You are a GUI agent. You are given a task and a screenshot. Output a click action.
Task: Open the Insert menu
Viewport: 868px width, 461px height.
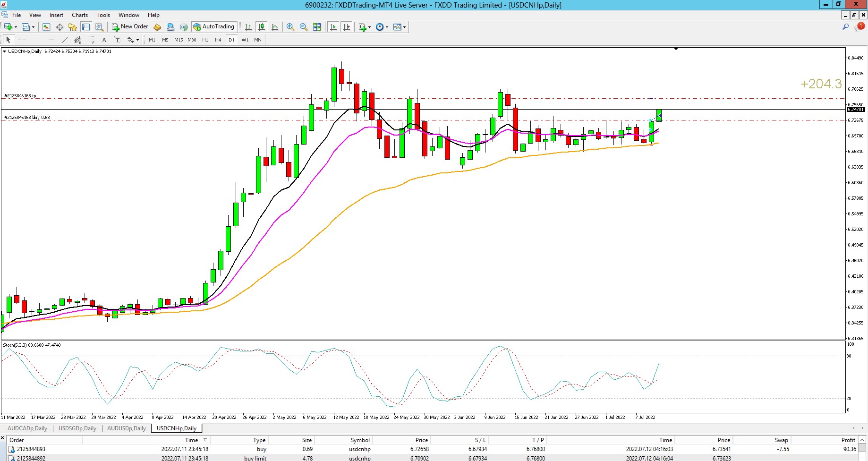tap(56, 15)
